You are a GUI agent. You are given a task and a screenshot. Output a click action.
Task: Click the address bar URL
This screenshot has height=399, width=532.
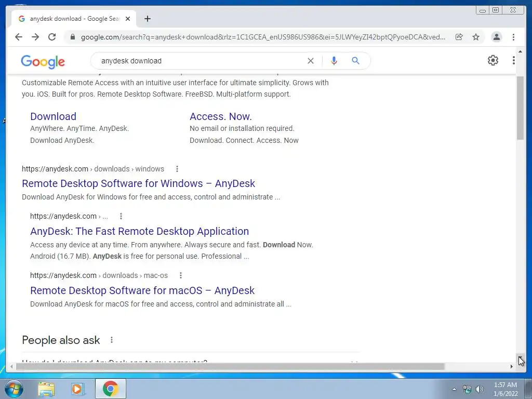pos(263,37)
